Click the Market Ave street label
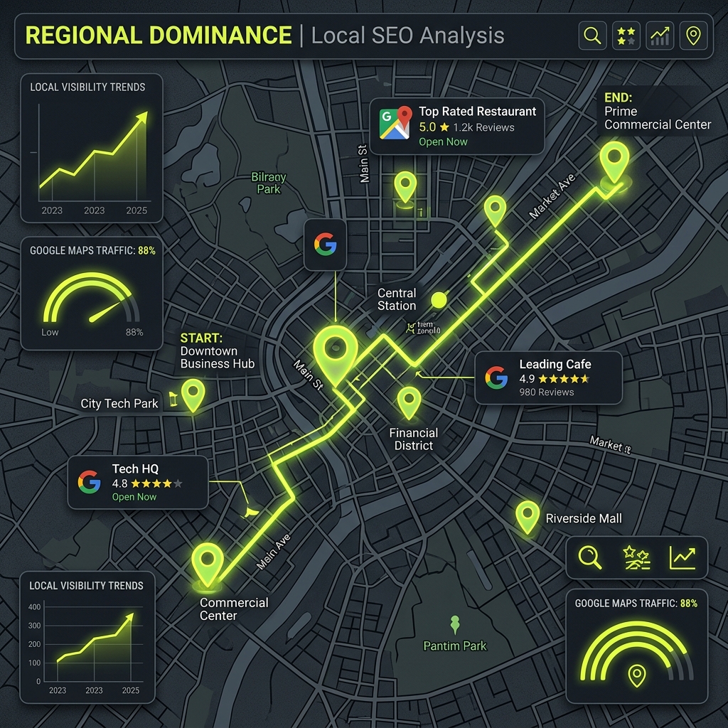This screenshot has height=728, width=728. 552,196
